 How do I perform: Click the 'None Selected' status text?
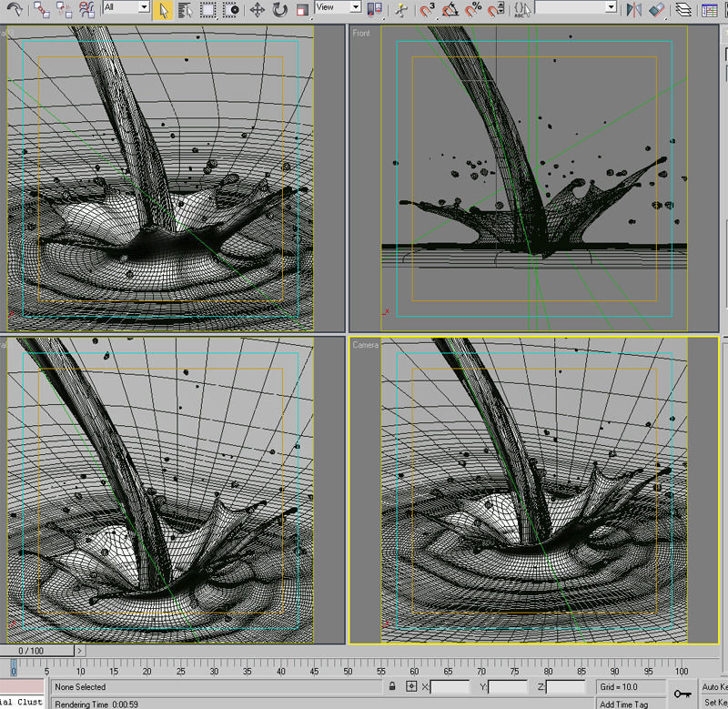[80, 687]
